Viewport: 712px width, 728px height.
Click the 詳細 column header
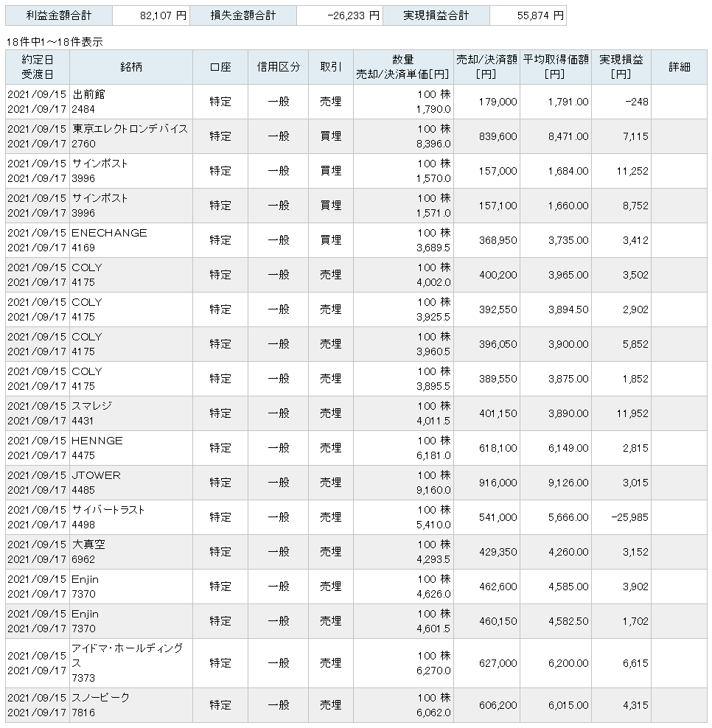click(x=679, y=67)
